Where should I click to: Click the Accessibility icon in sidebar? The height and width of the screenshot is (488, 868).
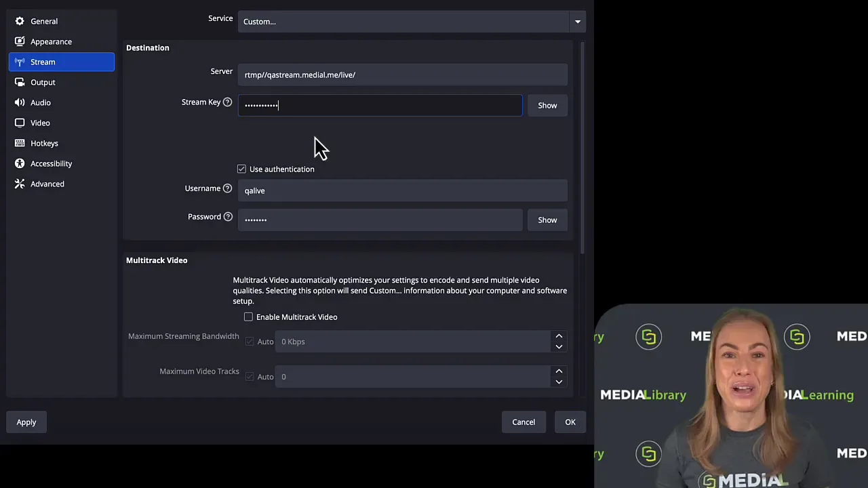[20, 163]
